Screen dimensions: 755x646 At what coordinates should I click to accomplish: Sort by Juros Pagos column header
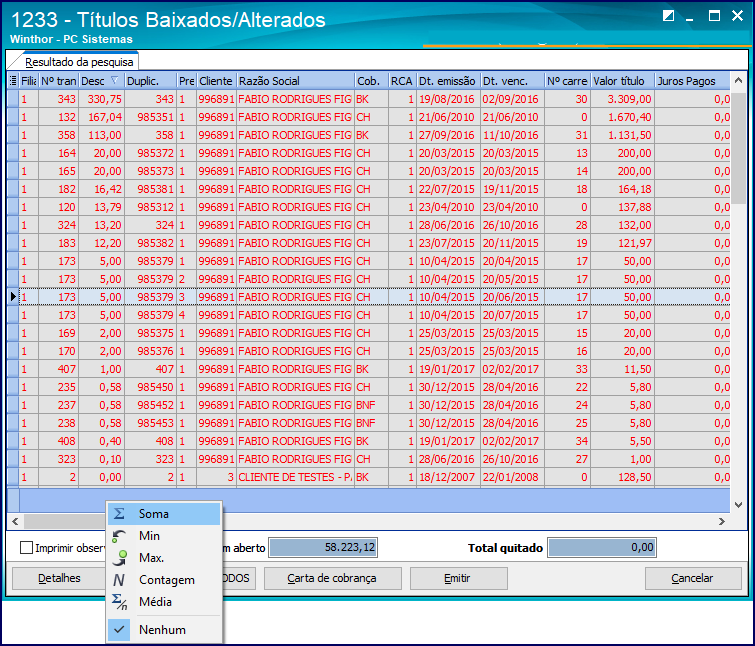[x=692, y=81]
